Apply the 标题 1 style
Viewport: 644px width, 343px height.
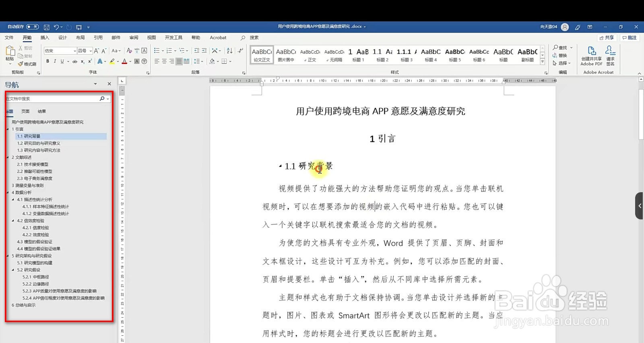point(358,55)
